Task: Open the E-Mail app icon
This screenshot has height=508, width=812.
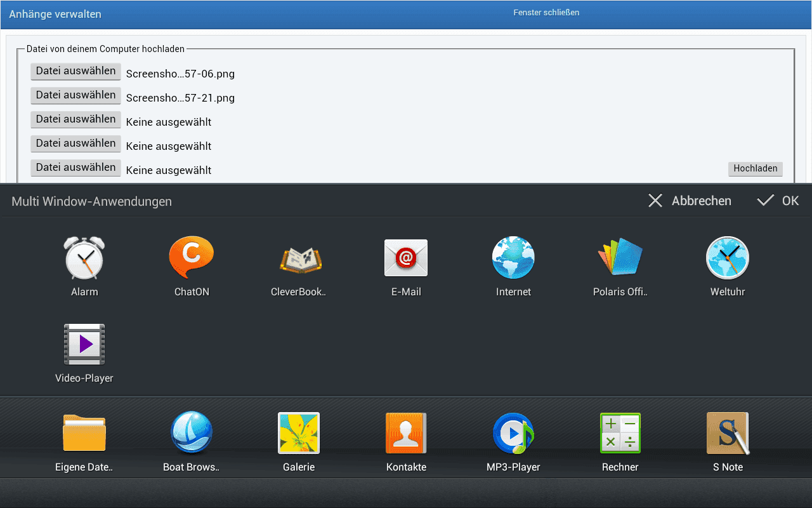Action: pos(406,258)
